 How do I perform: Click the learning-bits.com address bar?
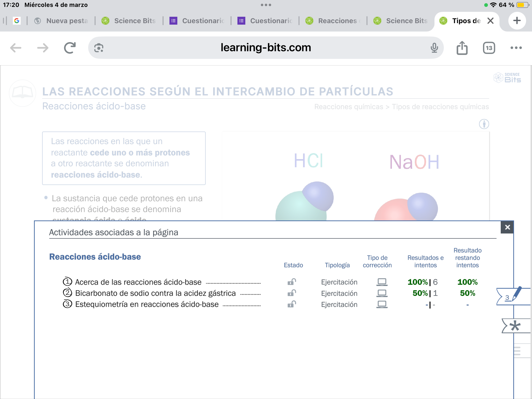[266, 48]
